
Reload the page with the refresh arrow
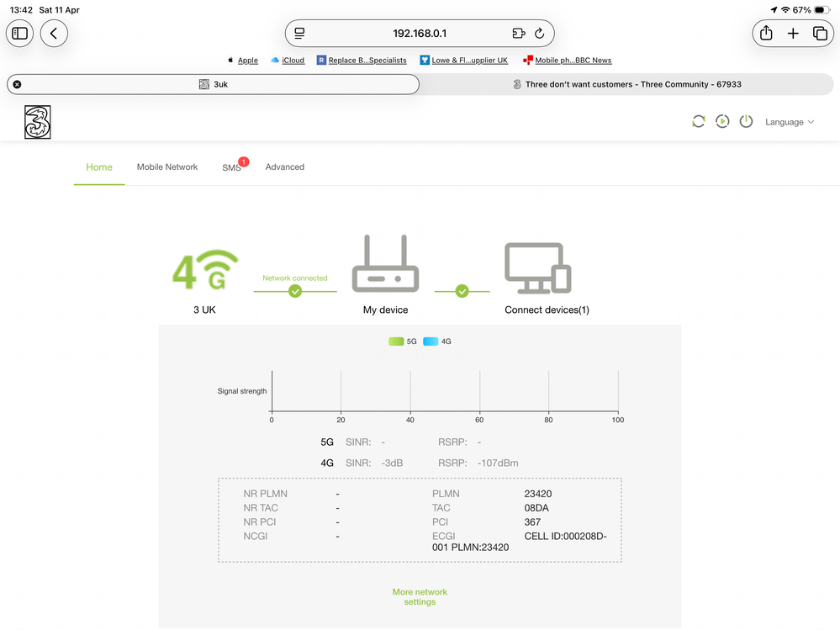point(540,33)
